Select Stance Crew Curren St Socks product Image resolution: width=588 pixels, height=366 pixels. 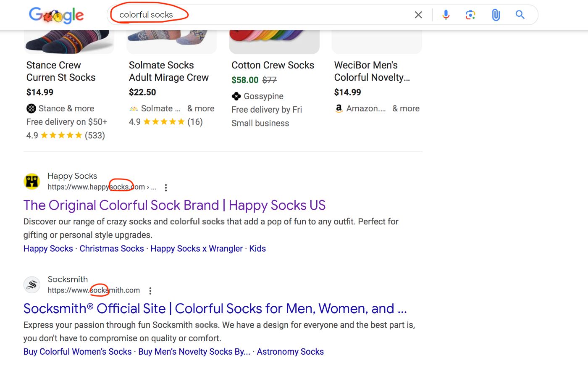61,71
